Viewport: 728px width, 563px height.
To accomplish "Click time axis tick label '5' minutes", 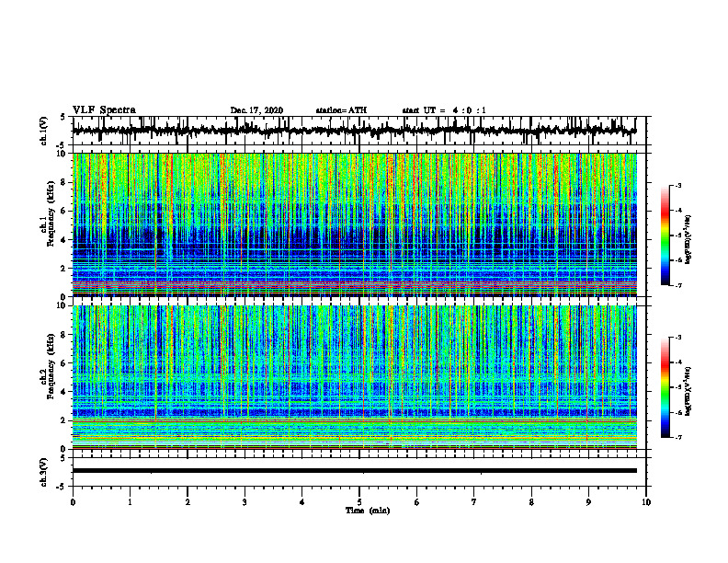I will pos(359,502).
